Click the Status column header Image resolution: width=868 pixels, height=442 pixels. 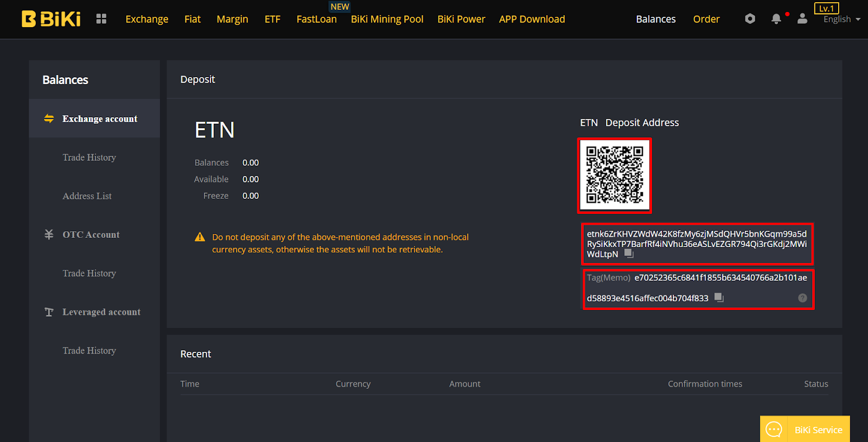point(816,384)
